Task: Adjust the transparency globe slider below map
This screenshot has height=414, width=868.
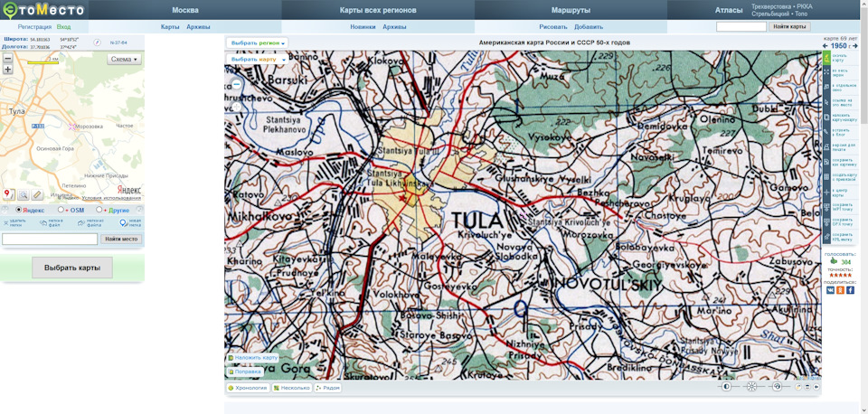Action: [x=778, y=386]
